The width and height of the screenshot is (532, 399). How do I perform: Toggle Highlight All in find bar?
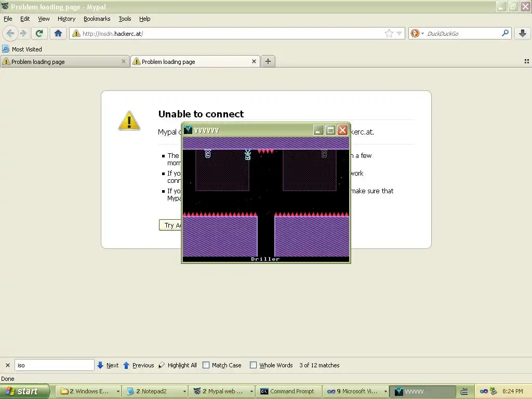178,365
